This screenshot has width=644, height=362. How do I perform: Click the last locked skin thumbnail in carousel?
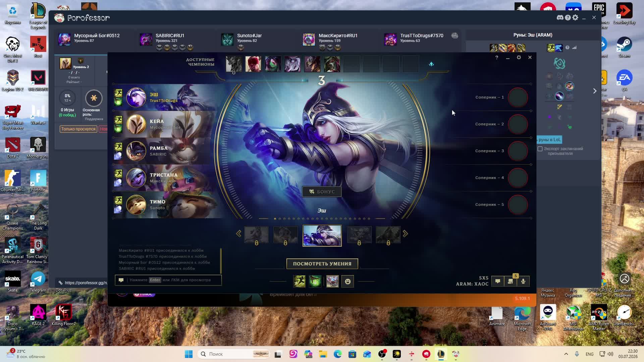[388, 235]
